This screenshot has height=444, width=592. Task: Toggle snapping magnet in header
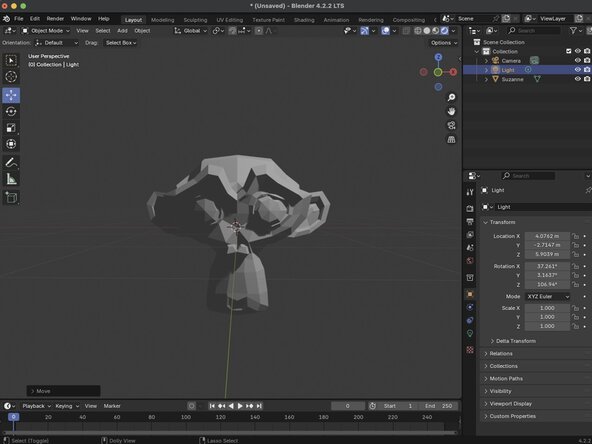pos(233,31)
